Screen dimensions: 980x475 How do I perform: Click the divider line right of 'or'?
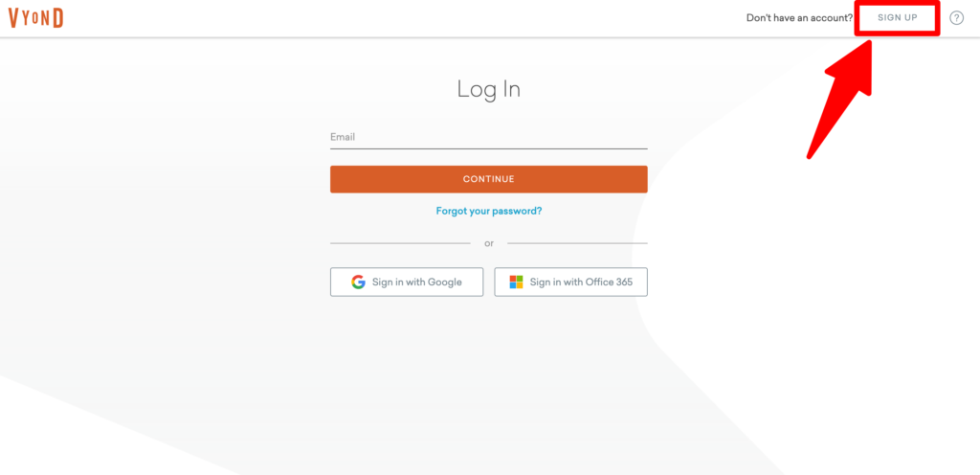(577, 243)
